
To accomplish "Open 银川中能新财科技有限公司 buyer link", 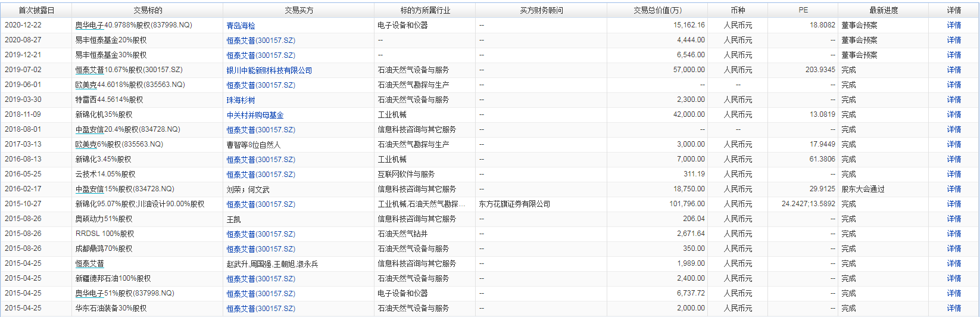I will point(269,70).
